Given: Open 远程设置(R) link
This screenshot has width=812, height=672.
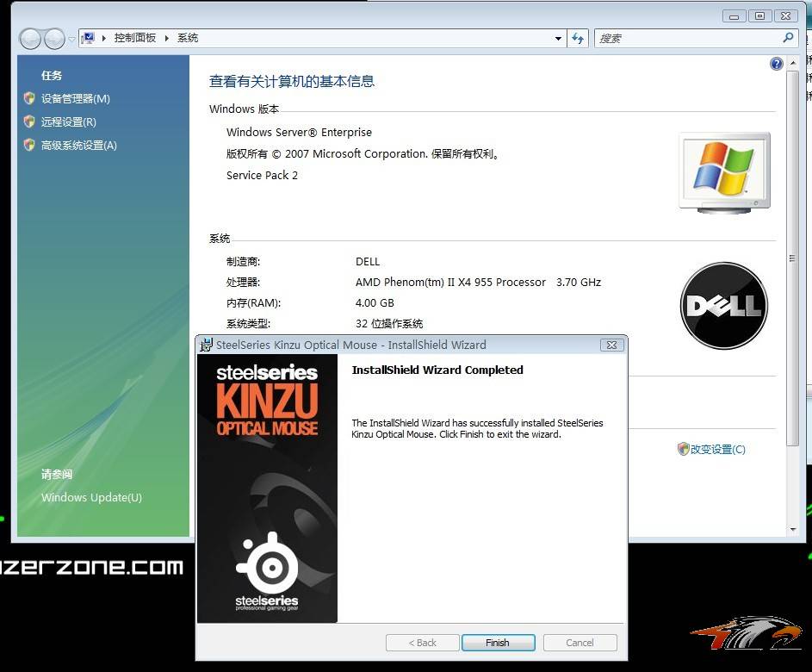Looking at the screenshot, I should pyautogui.click(x=69, y=121).
